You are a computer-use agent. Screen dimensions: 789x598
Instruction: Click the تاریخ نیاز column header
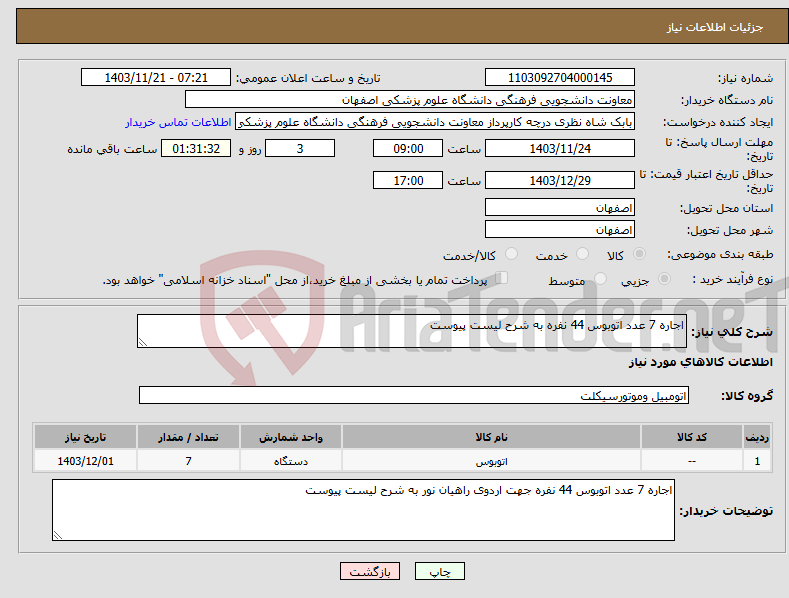pos(86,437)
